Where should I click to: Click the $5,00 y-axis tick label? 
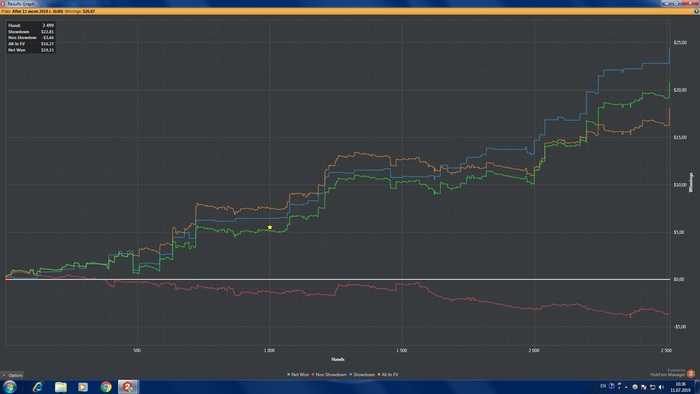tap(679, 232)
